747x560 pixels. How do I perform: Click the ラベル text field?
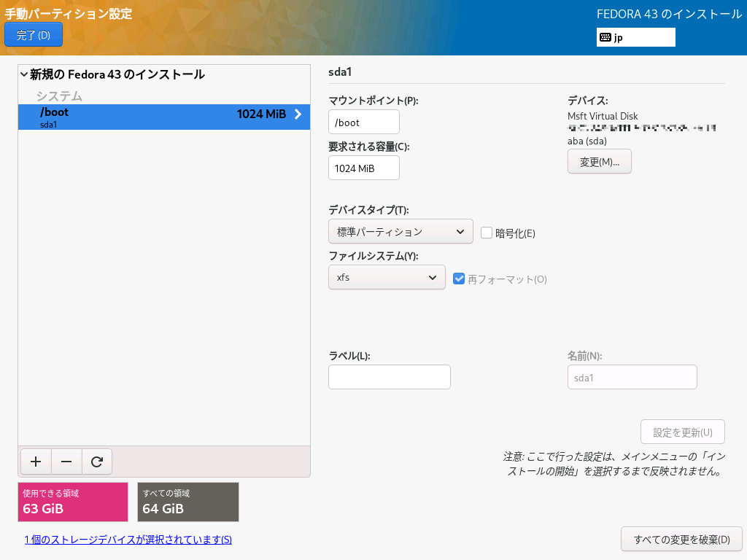[390, 377]
